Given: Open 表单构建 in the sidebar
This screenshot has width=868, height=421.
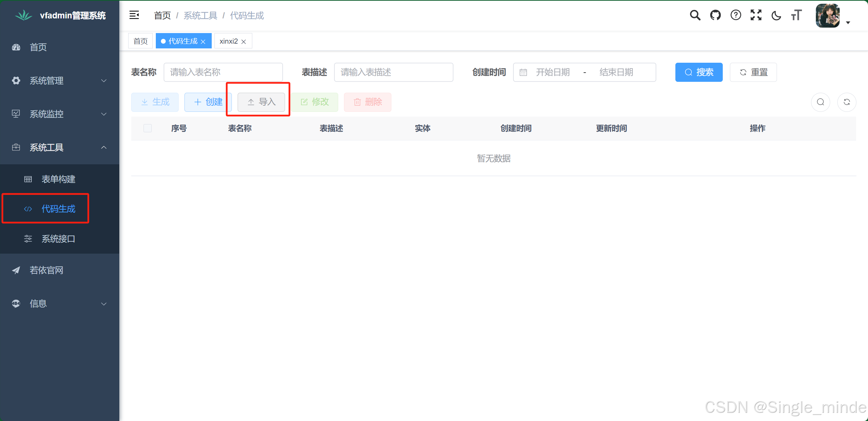Looking at the screenshot, I should pyautogui.click(x=58, y=179).
